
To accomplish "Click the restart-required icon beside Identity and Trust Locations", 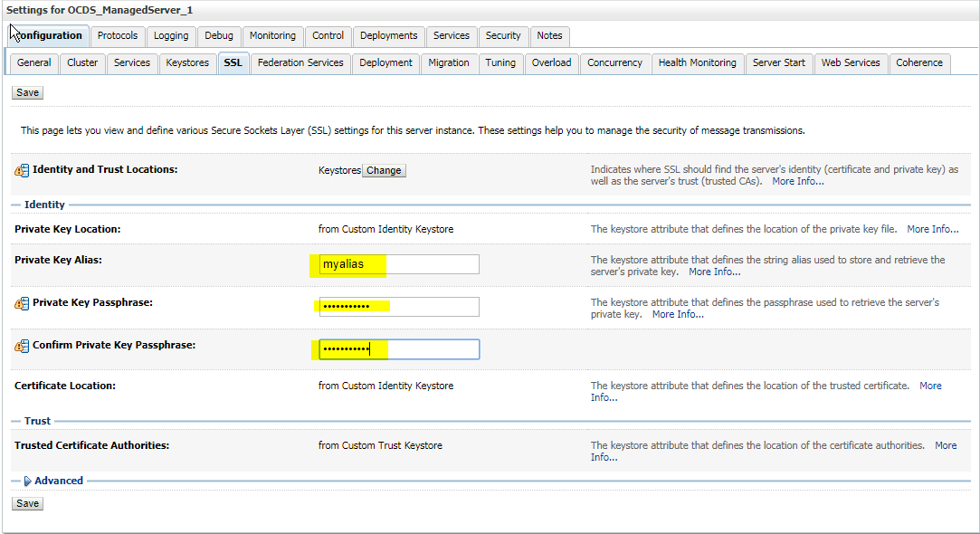I will coord(20,169).
